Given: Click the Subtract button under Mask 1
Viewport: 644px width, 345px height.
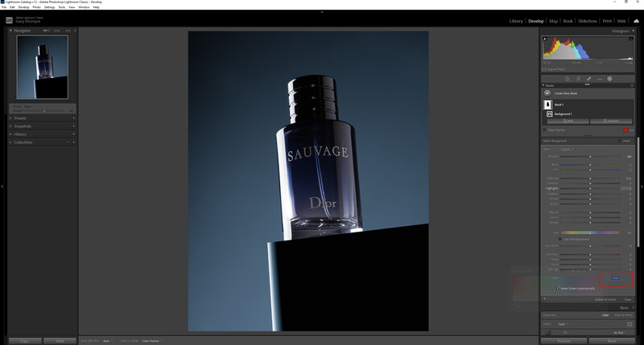Looking at the screenshot, I should [x=611, y=121].
